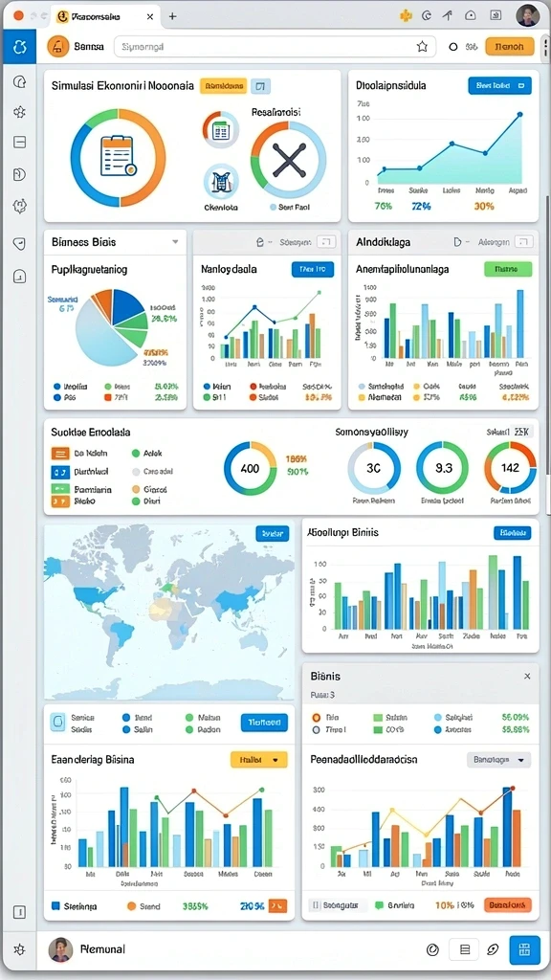Screen dimensions: 551x980
Task: Switch to the Alnddkulaga panel tab
Action: point(383,242)
